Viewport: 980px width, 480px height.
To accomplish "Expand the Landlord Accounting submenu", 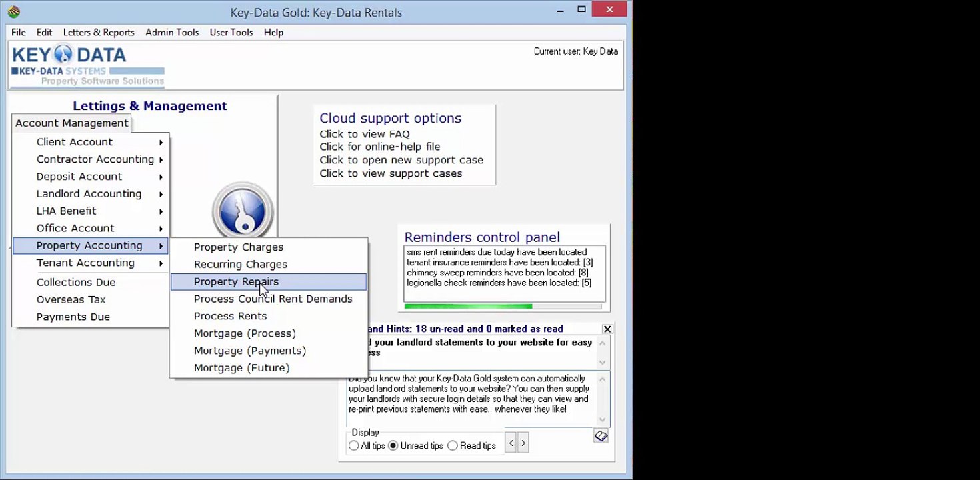I will 91,194.
